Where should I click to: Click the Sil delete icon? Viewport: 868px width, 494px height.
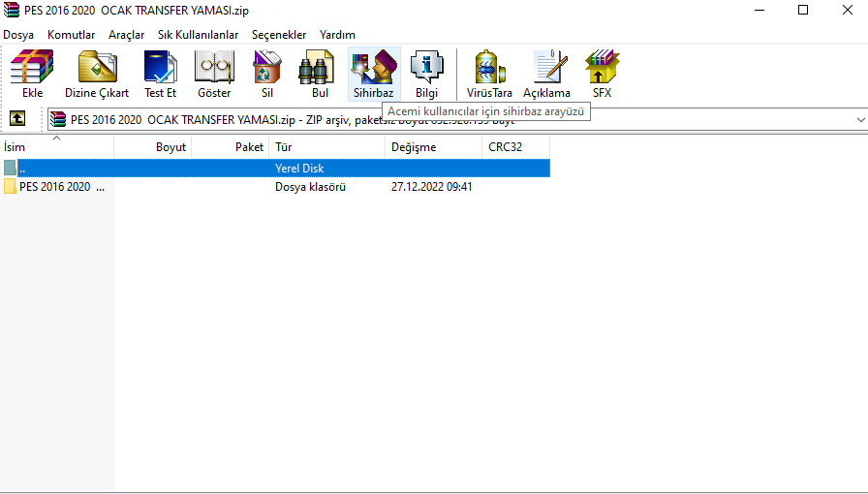(266, 67)
